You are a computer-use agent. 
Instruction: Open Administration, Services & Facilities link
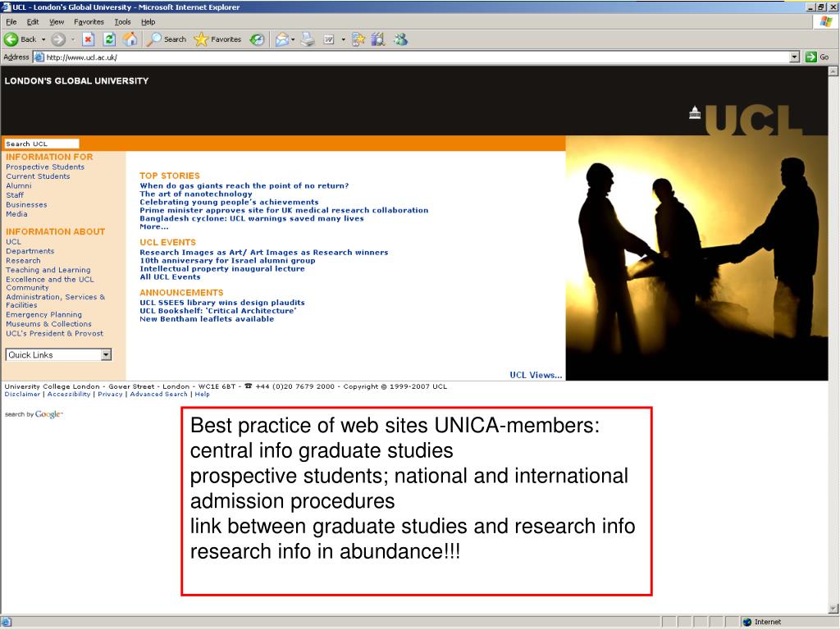pyautogui.click(x=56, y=300)
